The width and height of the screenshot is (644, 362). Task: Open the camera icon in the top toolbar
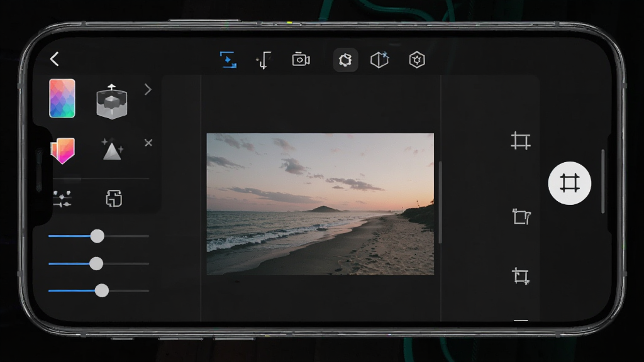click(301, 60)
